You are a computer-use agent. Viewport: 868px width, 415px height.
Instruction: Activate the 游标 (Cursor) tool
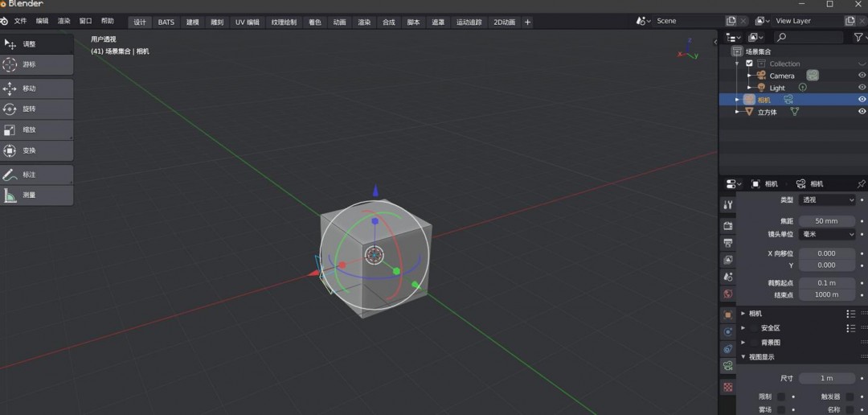click(x=37, y=64)
